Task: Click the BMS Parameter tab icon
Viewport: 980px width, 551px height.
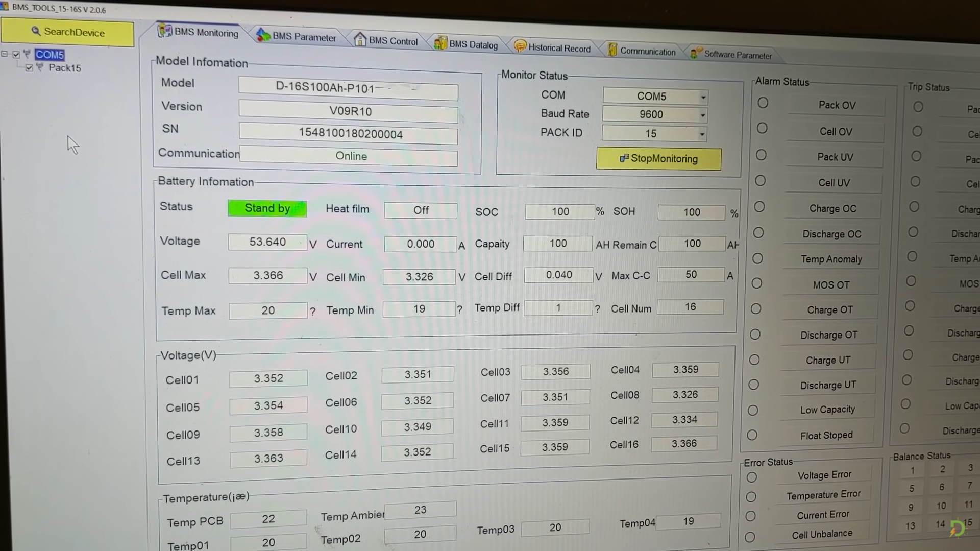Action: coord(263,35)
